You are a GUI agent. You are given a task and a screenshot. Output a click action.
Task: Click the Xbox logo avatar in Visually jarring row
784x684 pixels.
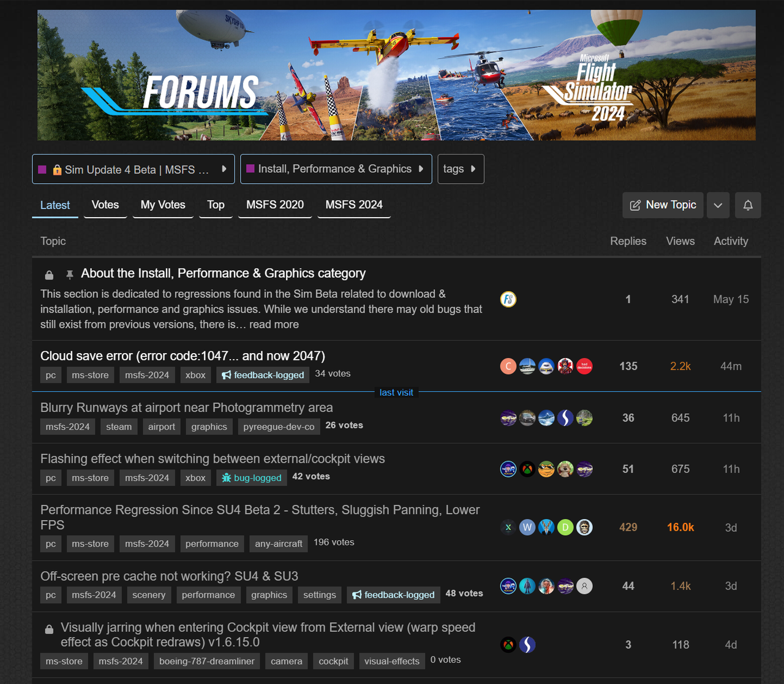(x=508, y=645)
